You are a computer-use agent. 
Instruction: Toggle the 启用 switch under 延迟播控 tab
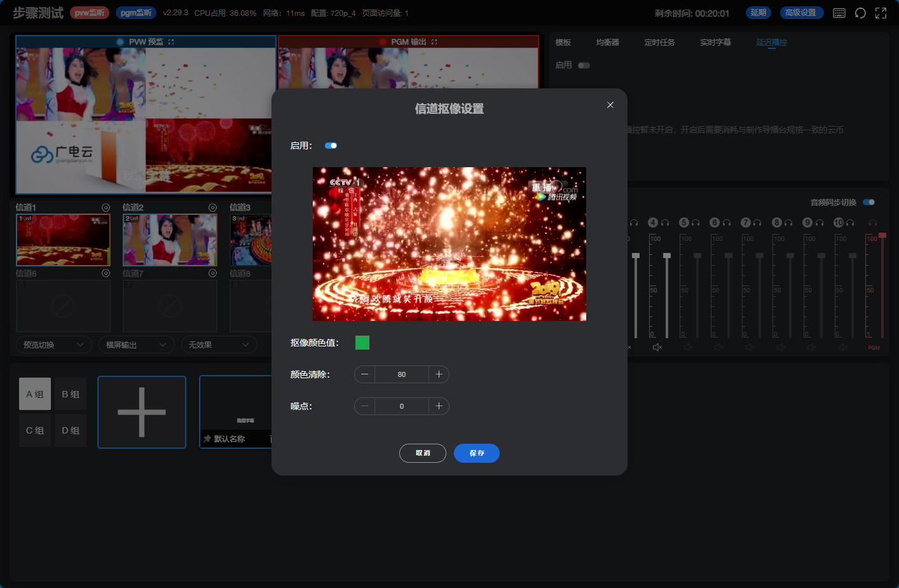(x=584, y=65)
